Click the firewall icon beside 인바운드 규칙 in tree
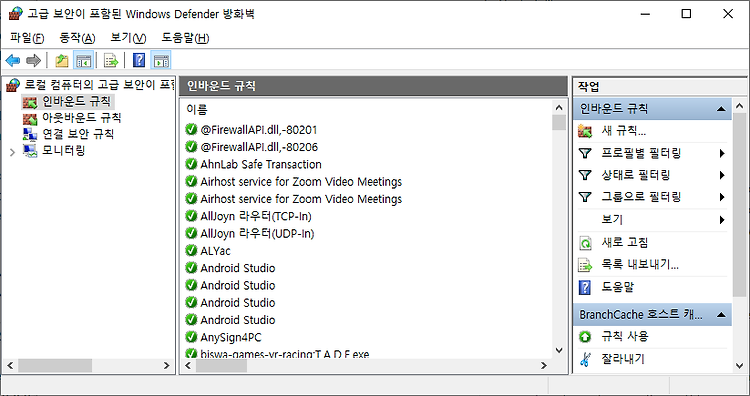This screenshot has height=396, width=750. tap(30, 102)
